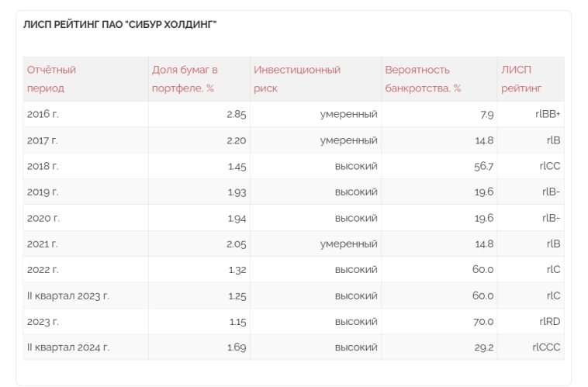Click the rlCCC rating cell
588x387 pixels.
click(x=545, y=347)
